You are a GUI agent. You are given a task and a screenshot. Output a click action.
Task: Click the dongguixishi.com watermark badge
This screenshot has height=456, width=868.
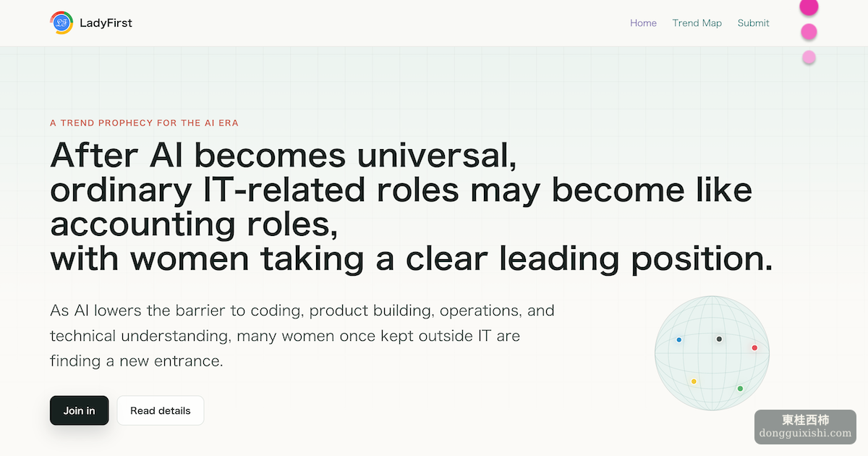tap(805, 426)
